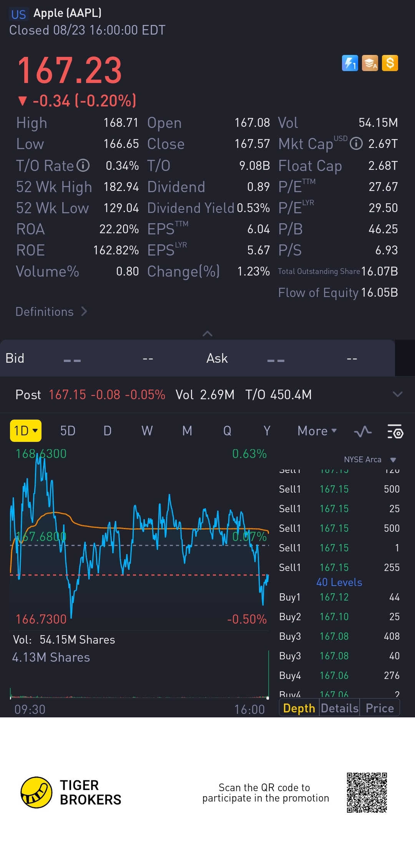Open the 1D timeframe dropdown

(25, 431)
